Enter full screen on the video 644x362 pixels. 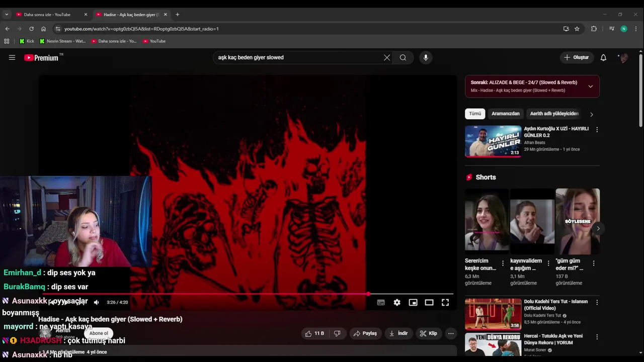[x=445, y=302]
